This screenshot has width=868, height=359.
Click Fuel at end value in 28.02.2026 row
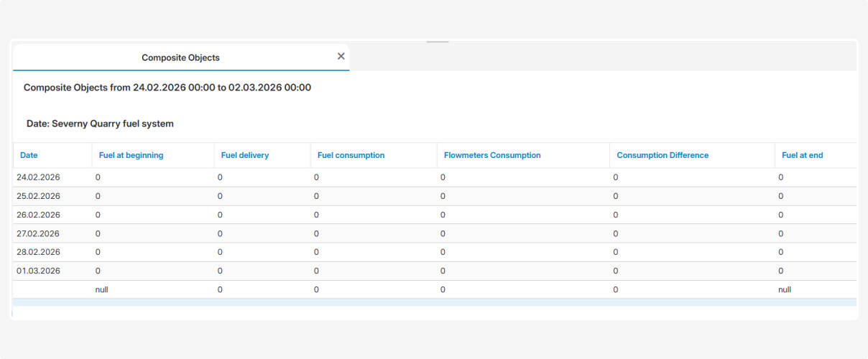[x=781, y=252]
